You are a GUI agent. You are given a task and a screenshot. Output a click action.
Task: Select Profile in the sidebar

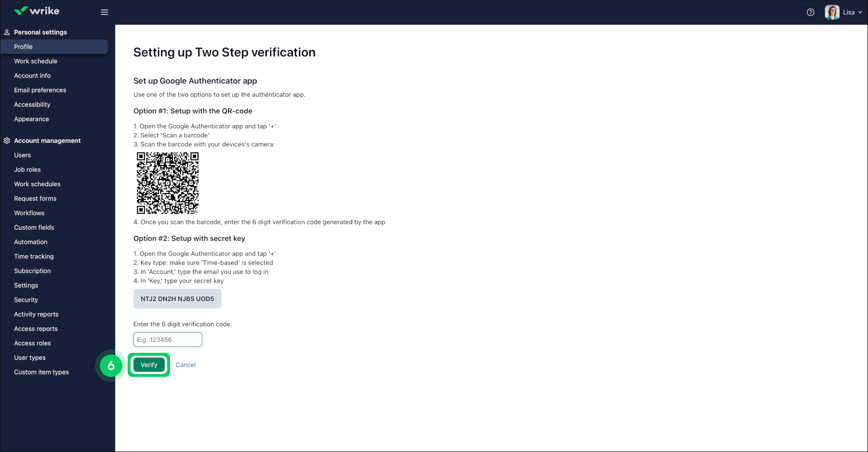tap(23, 47)
